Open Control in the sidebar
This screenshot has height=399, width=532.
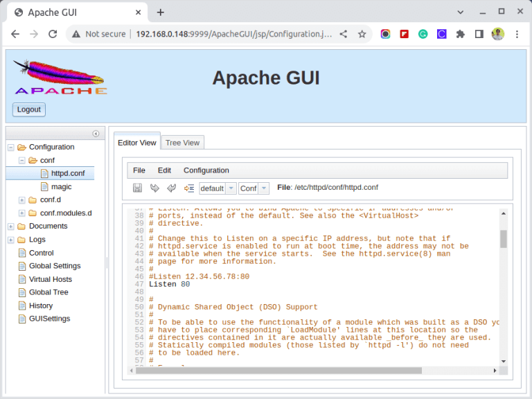click(41, 253)
